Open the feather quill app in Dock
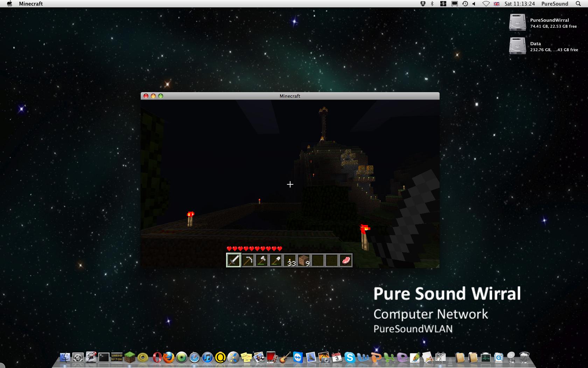 click(415, 357)
